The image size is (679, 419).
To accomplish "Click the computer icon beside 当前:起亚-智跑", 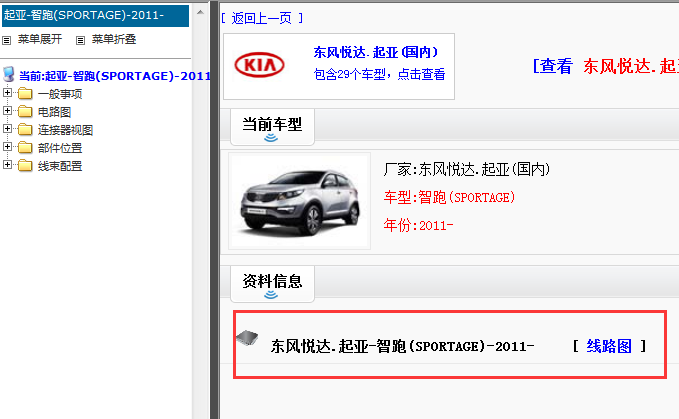I will pyautogui.click(x=9, y=74).
